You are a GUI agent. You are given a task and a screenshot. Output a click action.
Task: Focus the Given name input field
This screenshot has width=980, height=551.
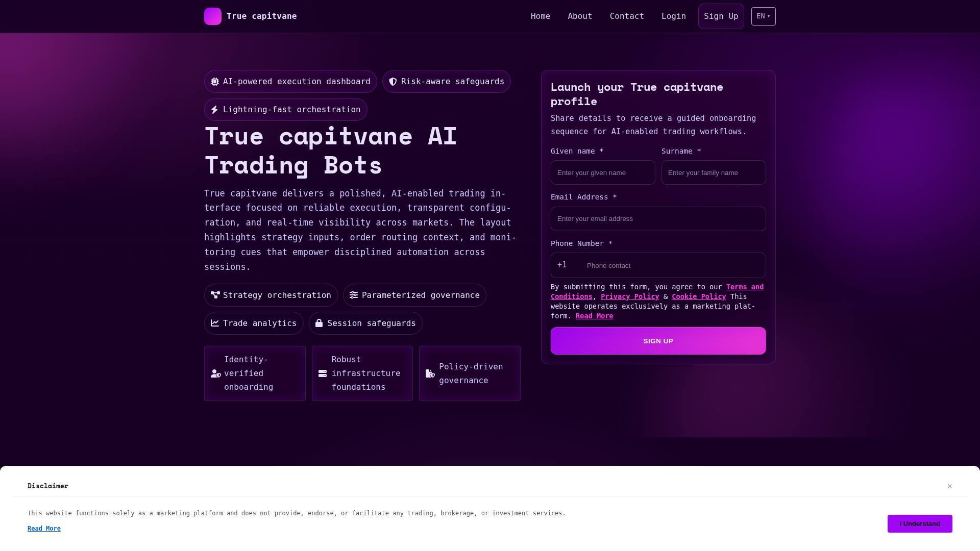pyautogui.click(x=603, y=172)
